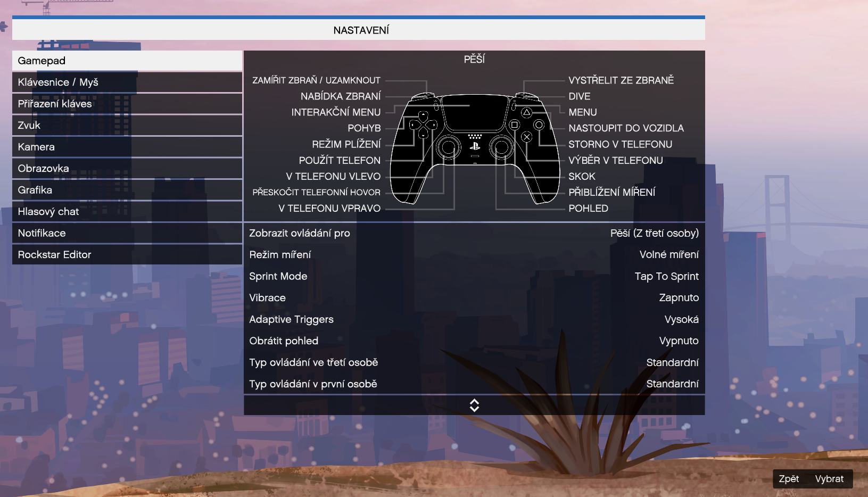This screenshot has height=497, width=868.
Task: Click the square button on controller diagram
Action: [x=514, y=125]
